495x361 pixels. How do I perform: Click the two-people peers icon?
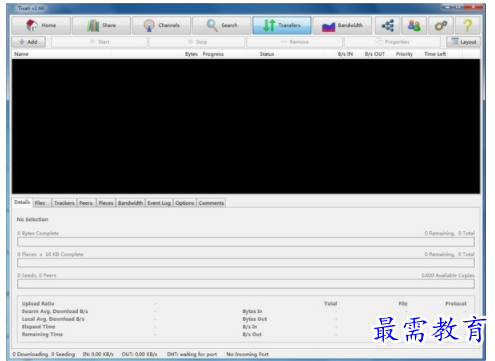pos(414,25)
